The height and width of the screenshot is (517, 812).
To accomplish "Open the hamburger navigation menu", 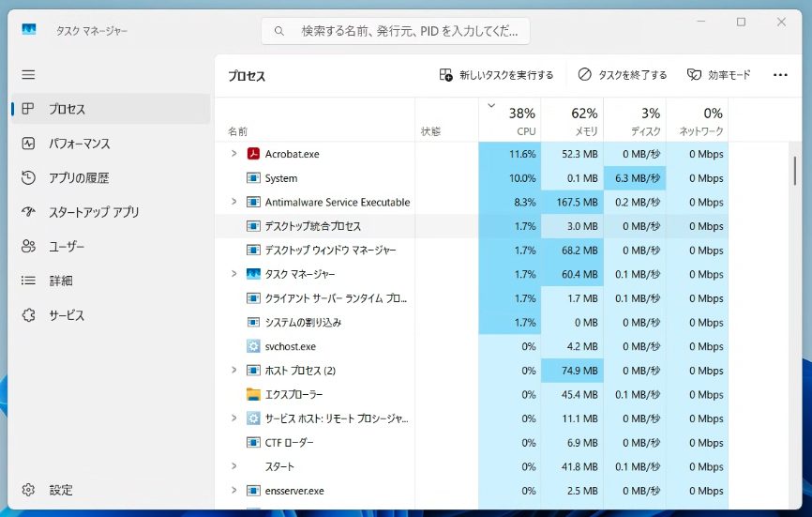I will tap(28, 74).
